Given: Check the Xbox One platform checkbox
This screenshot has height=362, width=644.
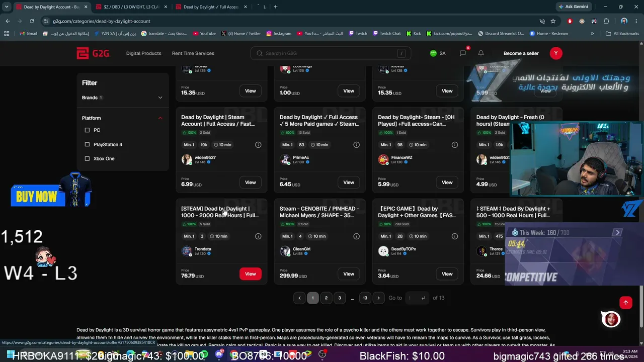Looking at the screenshot, I should coord(87,159).
